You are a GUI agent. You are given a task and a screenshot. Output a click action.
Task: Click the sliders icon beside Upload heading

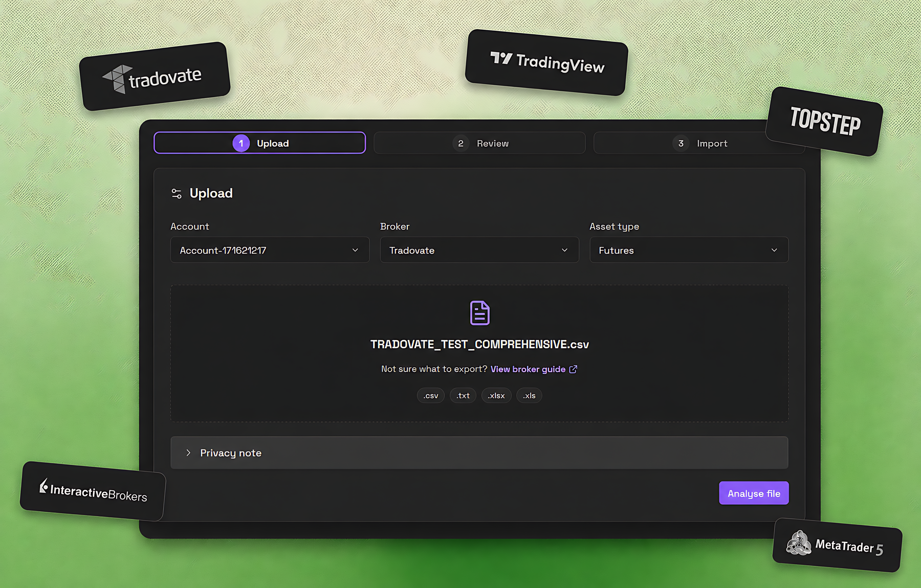coord(177,193)
